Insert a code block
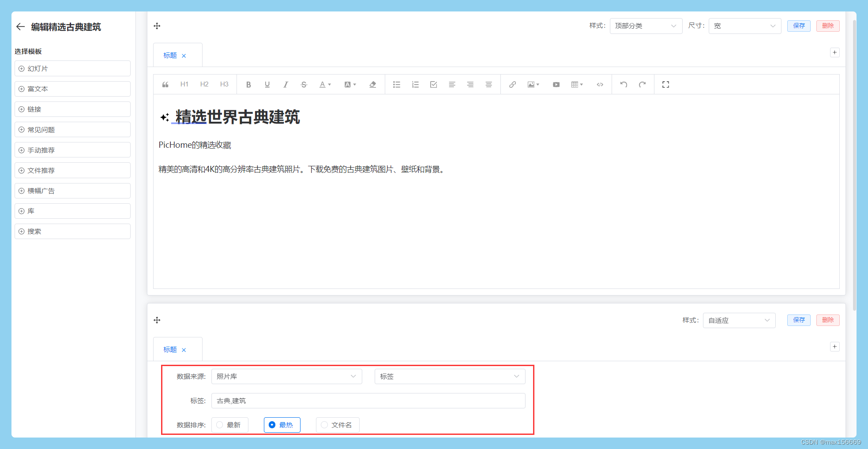868x449 pixels. 600,85
